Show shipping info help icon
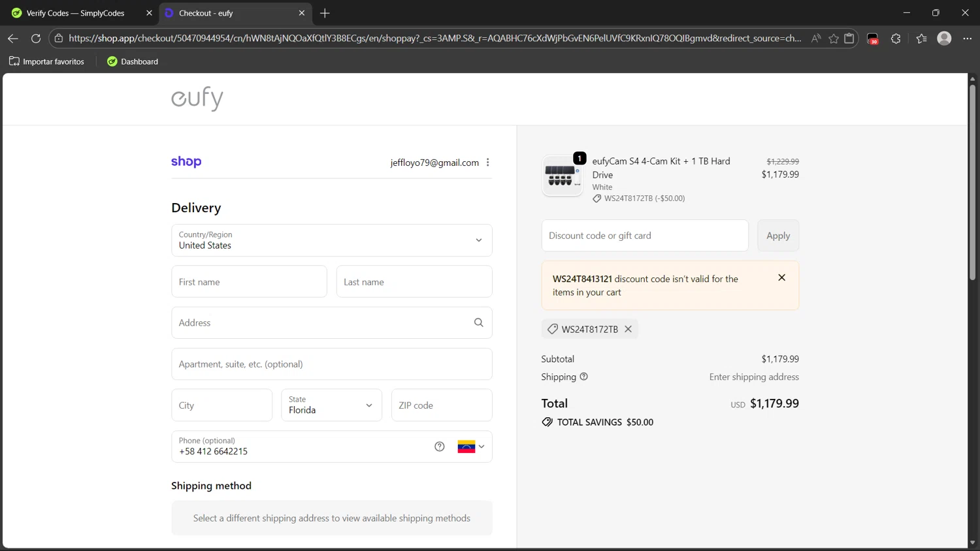This screenshot has height=551, width=980. point(584,377)
